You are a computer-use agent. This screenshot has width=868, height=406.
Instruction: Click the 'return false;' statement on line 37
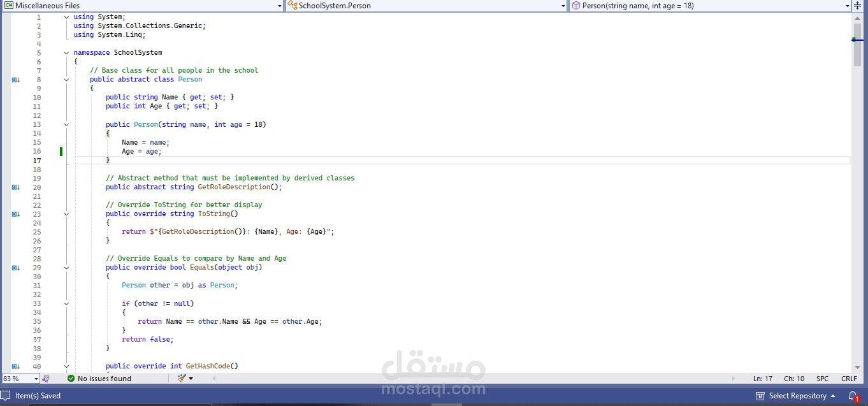[x=148, y=340]
